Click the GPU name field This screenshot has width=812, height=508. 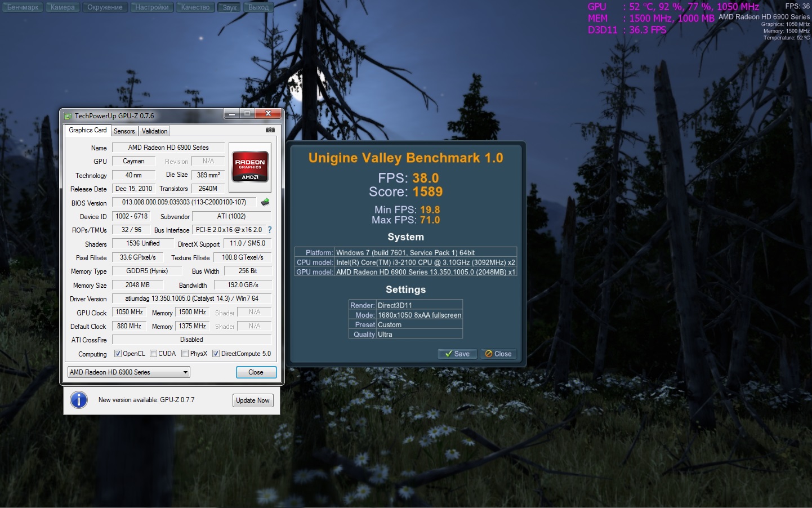point(168,148)
